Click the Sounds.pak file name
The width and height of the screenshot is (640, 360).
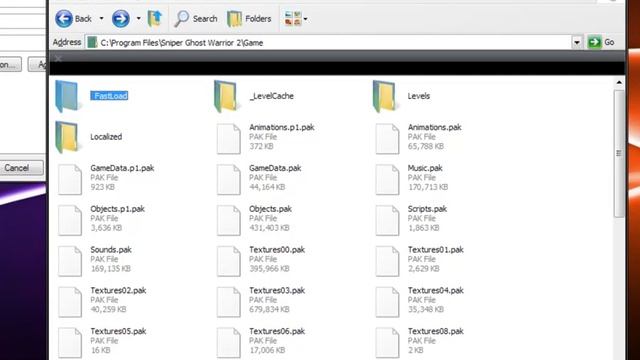(111, 250)
